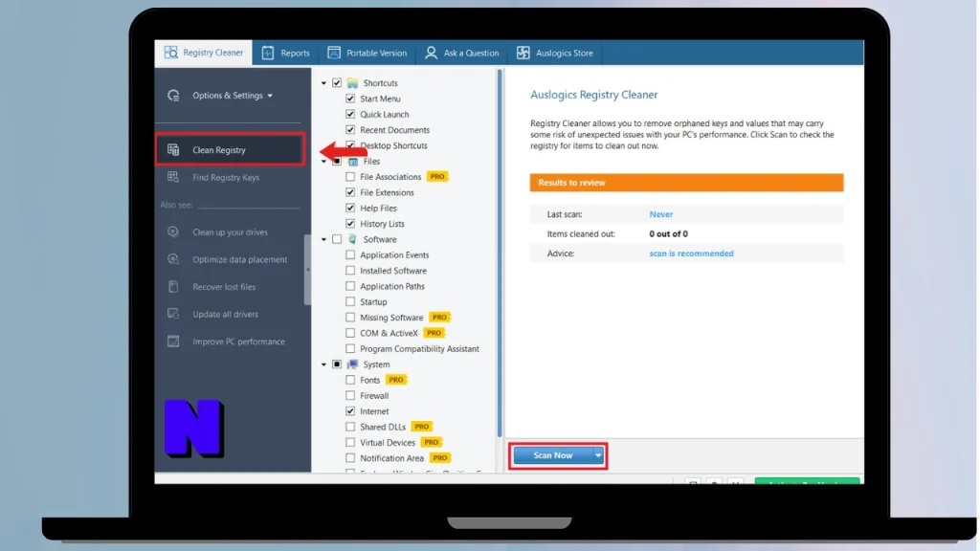980x551 pixels.
Task: Click the sidebar collapse handle
Action: (x=307, y=270)
